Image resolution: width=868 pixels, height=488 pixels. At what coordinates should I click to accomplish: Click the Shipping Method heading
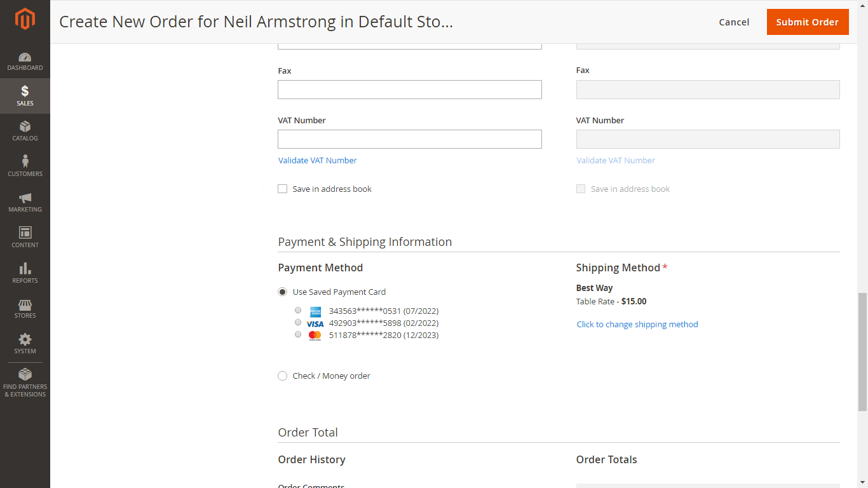[x=618, y=268]
